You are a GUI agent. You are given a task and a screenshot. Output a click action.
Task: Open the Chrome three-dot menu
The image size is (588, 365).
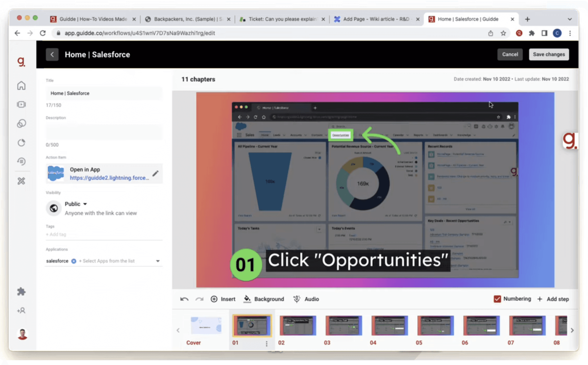coord(570,33)
